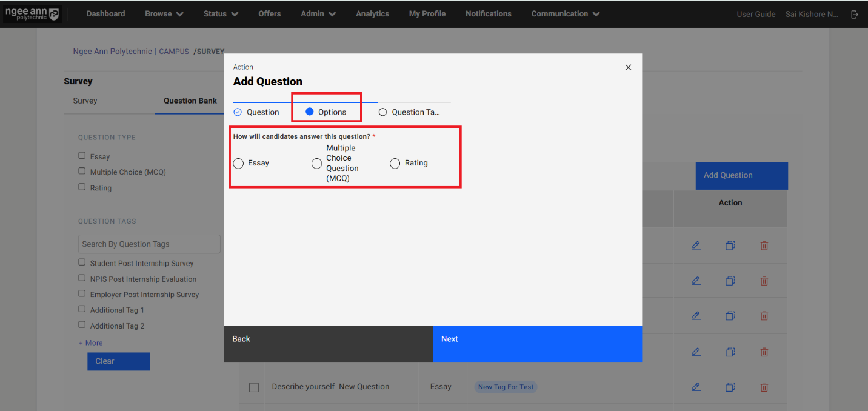
Task: Select the Essay radio button
Action: click(239, 163)
